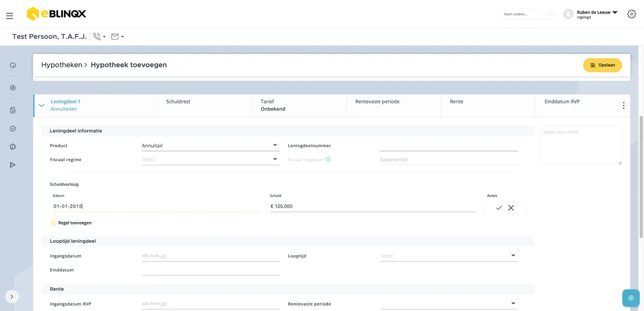Open the phone contact options
This screenshot has height=311, width=644.
[x=99, y=37]
